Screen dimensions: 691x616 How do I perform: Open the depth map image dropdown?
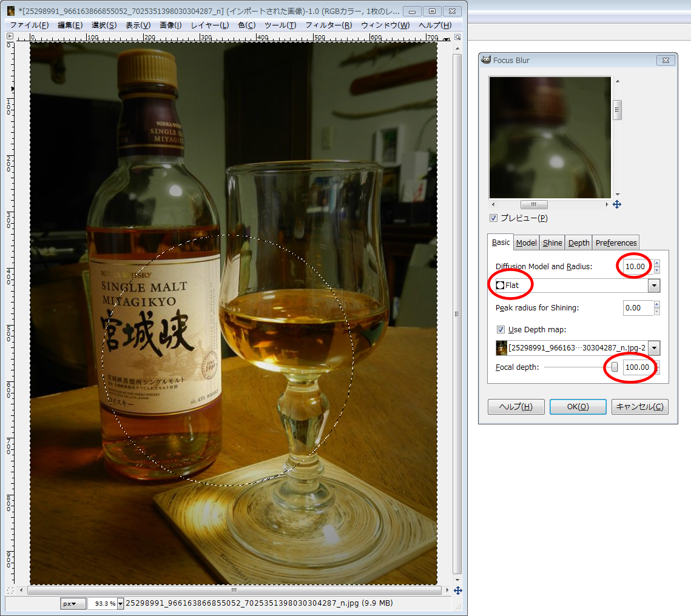point(654,348)
